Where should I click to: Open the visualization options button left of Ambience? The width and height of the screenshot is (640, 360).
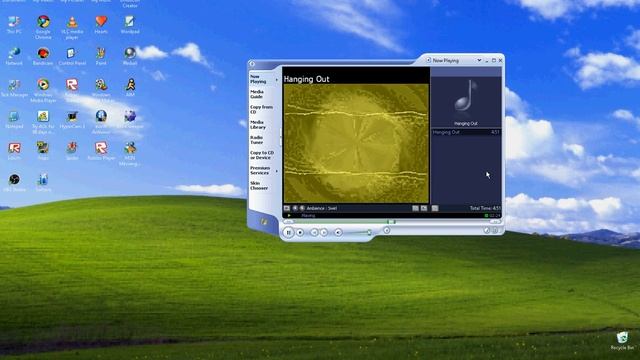coord(287,208)
